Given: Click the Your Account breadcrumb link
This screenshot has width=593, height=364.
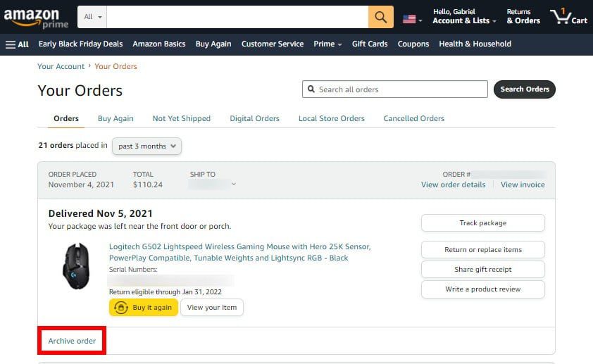Looking at the screenshot, I should pos(61,66).
